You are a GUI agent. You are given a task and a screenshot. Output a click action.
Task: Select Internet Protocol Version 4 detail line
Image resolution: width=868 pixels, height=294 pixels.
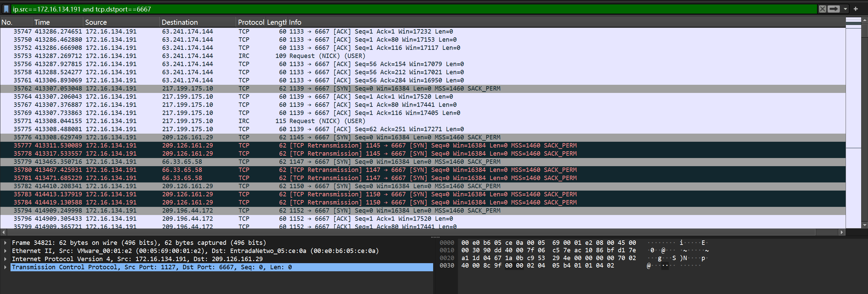click(x=222, y=259)
